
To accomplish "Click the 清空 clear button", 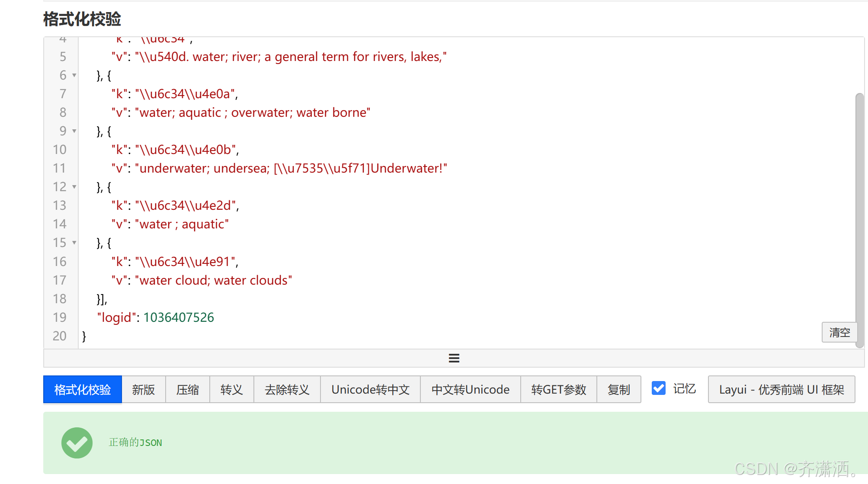I will click(839, 332).
